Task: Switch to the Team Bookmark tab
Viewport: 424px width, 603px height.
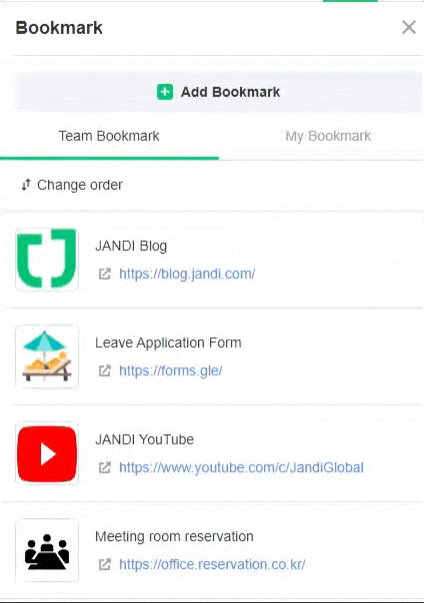Action: tap(109, 136)
